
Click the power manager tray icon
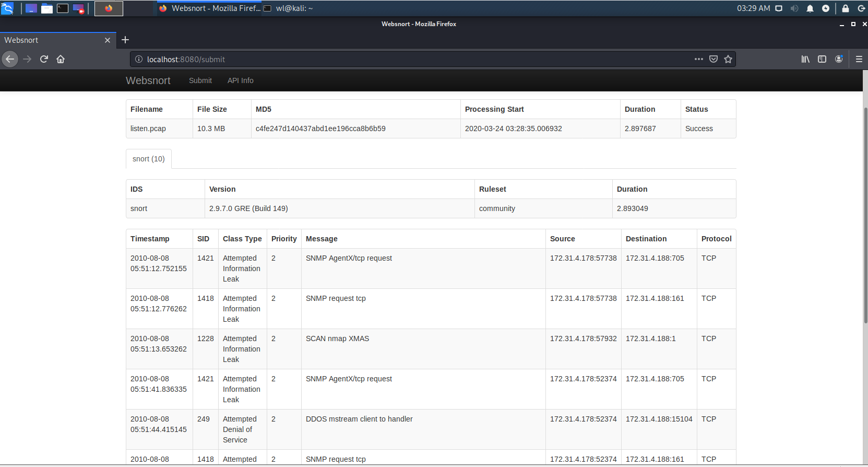tap(826, 8)
